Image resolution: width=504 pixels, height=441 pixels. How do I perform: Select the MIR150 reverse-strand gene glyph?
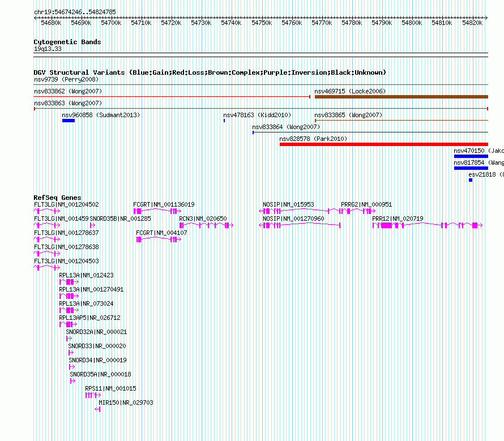(x=97, y=409)
